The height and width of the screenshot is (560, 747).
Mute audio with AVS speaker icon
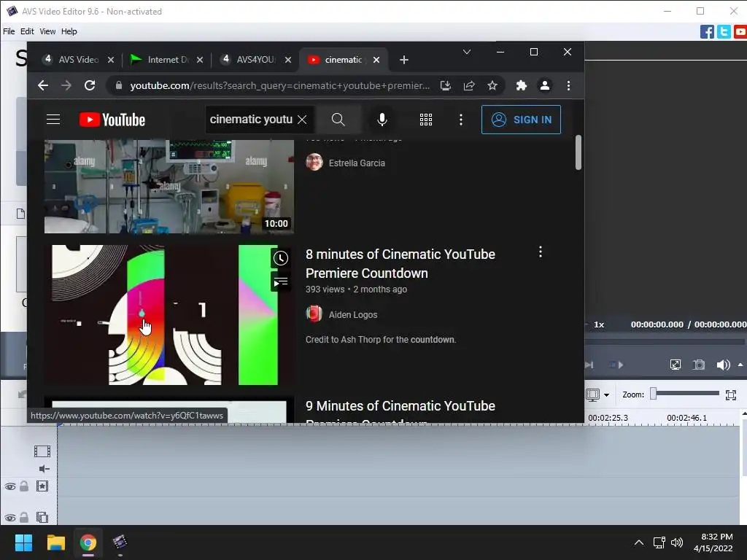(723, 365)
